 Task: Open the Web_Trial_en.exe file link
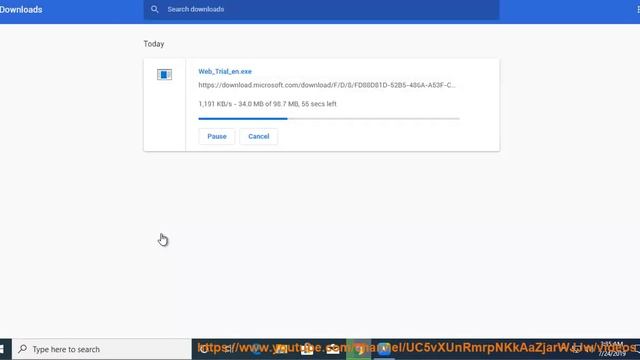point(225,71)
